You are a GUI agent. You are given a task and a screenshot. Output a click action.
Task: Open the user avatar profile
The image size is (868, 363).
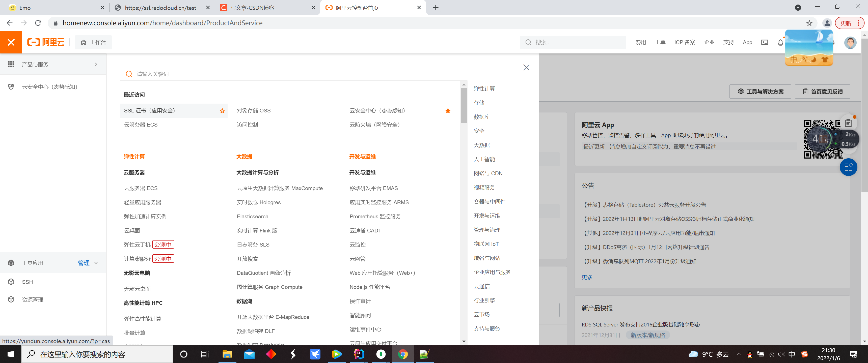pyautogui.click(x=850, y=42)
